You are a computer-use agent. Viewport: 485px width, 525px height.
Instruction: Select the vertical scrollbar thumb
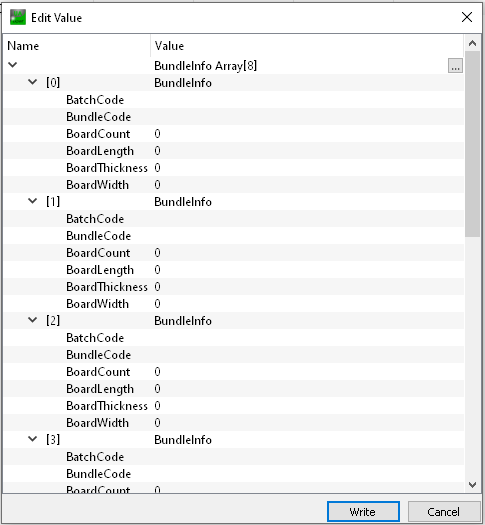(472, 144)
